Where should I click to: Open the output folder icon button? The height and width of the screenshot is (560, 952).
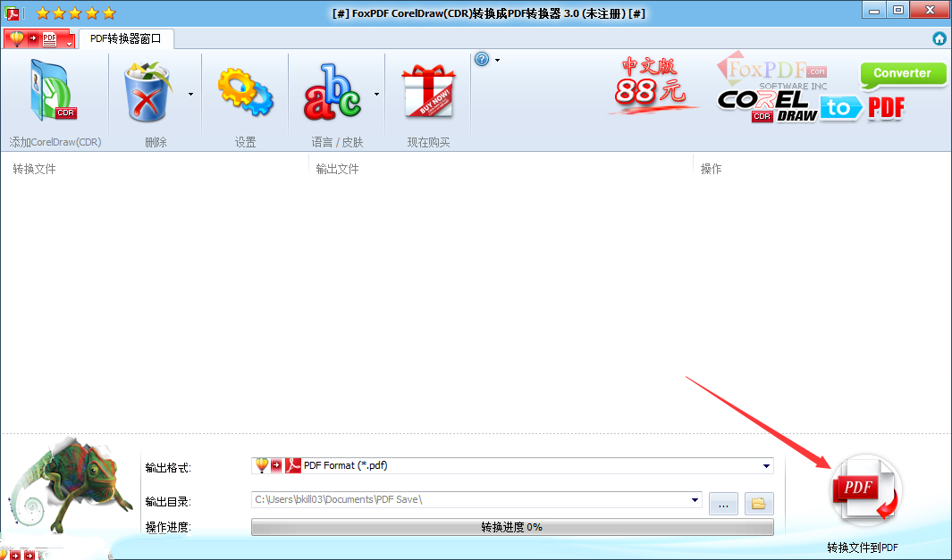759,504
